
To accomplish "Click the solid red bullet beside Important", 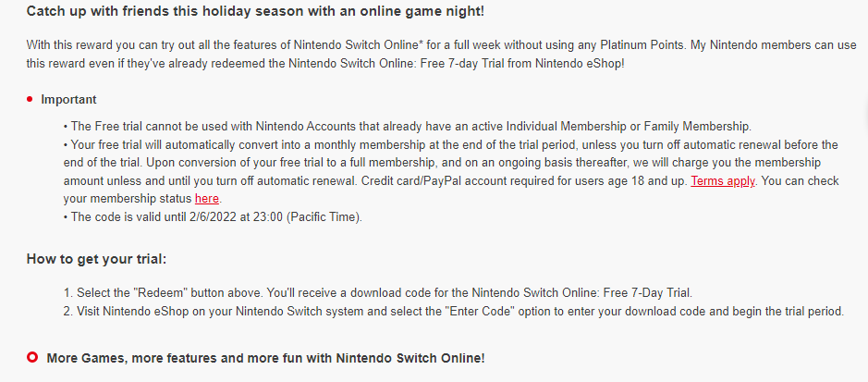I will [31, 100].
